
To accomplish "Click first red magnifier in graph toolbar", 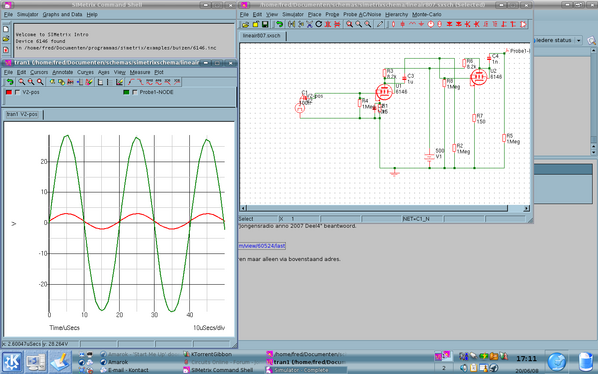I will point(21,82).
